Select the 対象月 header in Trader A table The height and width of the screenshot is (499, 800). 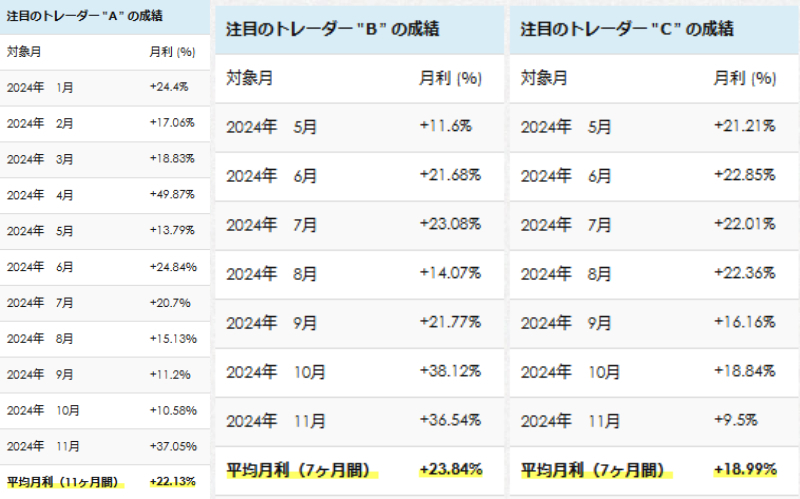click(24, 52)
